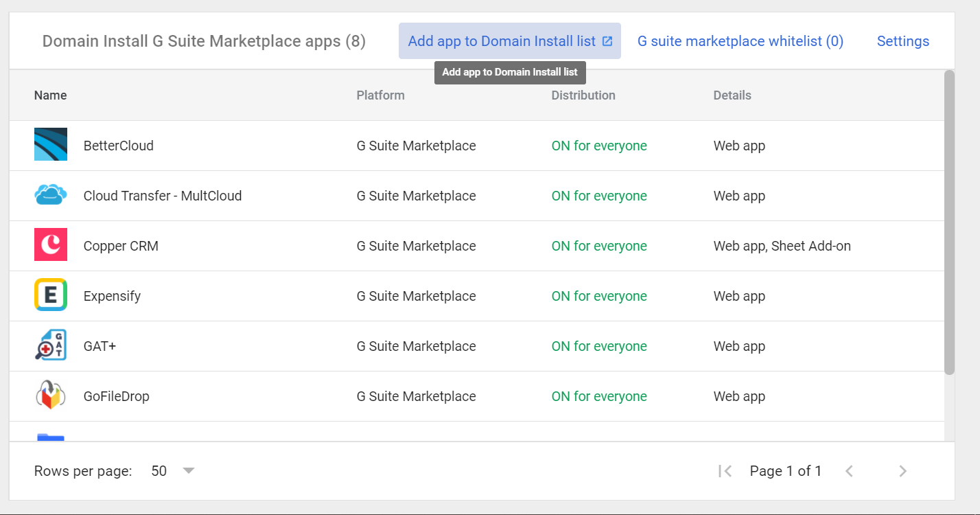Click the Copper CRM pink icon

[51, 244]
